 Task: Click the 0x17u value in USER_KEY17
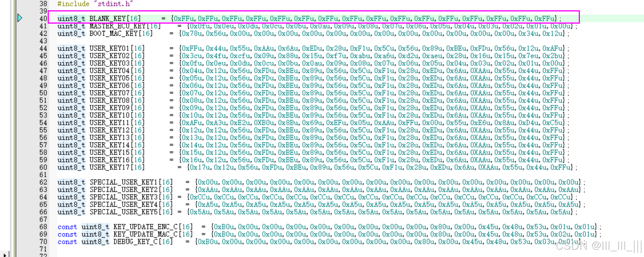click(200, 167)
